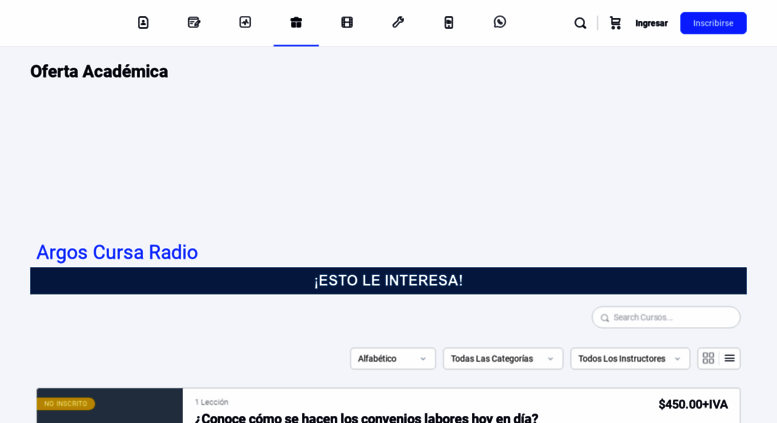The height and width of the screenshot is (423, 777).
Task: Click the NO INSCRITO badge
Action: pyautogui.click(x=65, y=404)
